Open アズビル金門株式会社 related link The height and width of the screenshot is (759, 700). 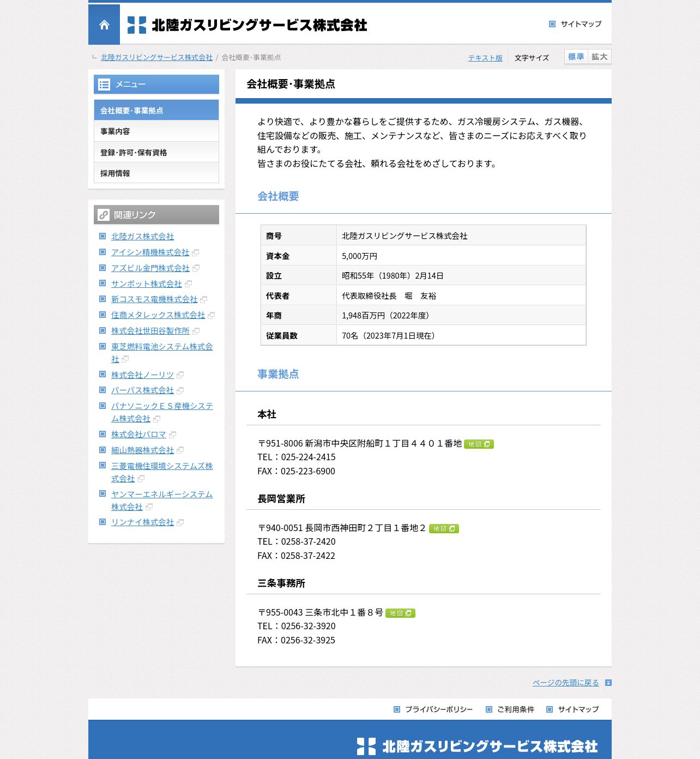point(150,268)
